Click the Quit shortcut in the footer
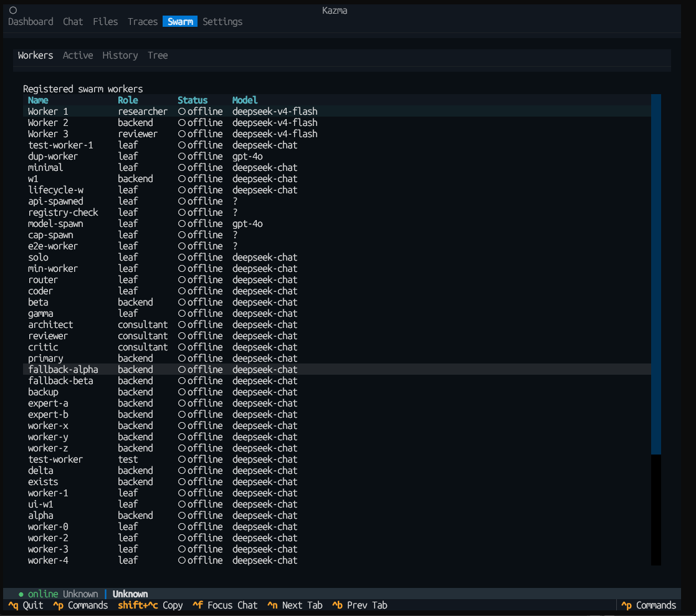 coord(26,605)
